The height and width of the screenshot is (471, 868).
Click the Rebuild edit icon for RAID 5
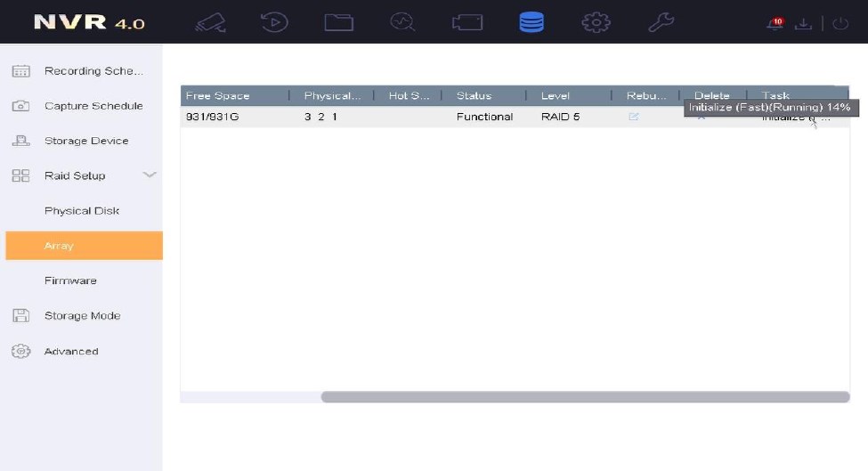(x=634, y=117)
